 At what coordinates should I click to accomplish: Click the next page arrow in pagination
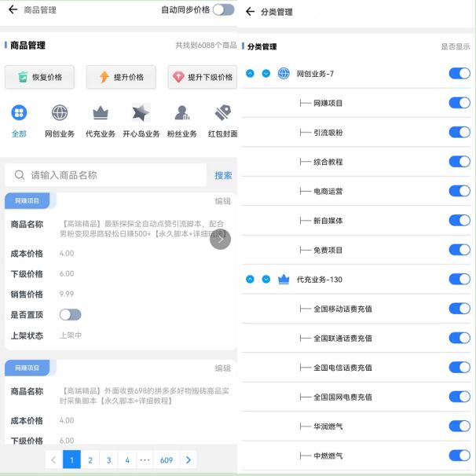tap(189, 460)
